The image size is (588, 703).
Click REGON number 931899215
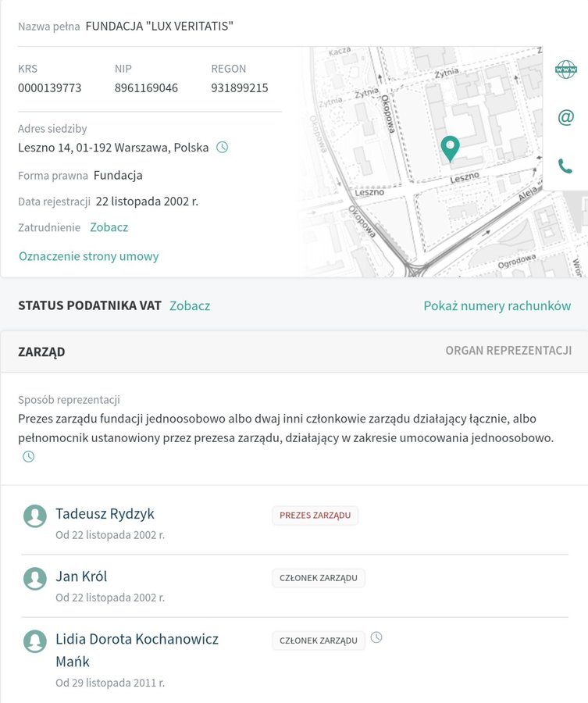(239, 87)
